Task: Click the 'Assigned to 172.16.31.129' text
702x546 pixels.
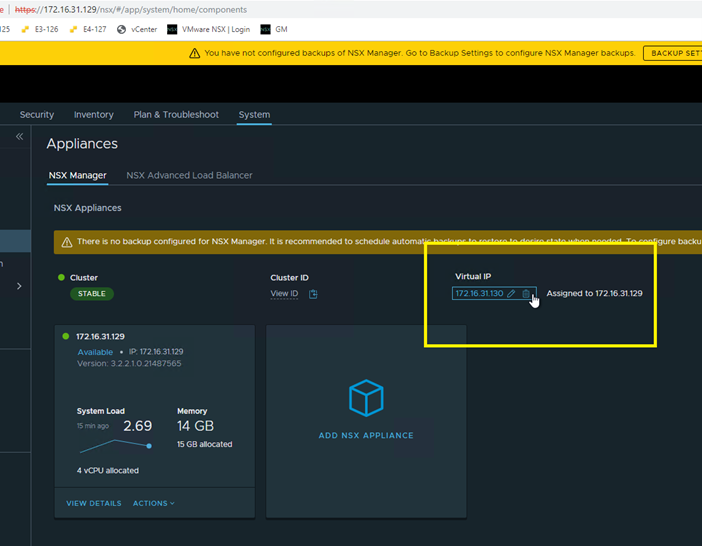Action: pyautogui.click(x=594, y=294)
